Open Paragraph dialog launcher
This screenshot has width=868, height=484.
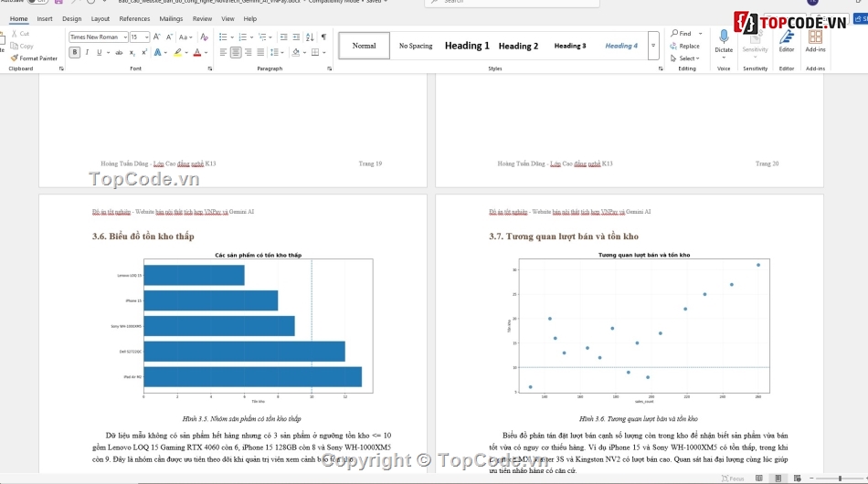click(x=329, y=68)
